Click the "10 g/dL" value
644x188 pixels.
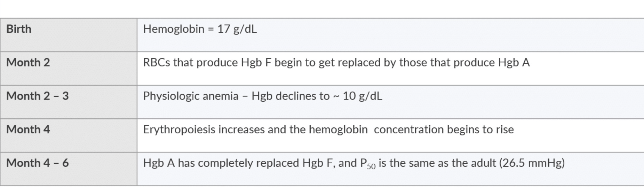362,96
